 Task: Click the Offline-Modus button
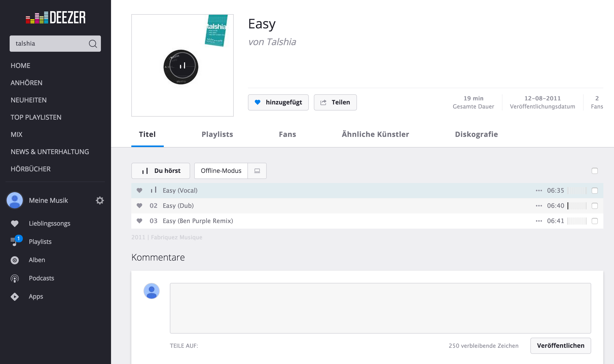(x=221, y=171)
